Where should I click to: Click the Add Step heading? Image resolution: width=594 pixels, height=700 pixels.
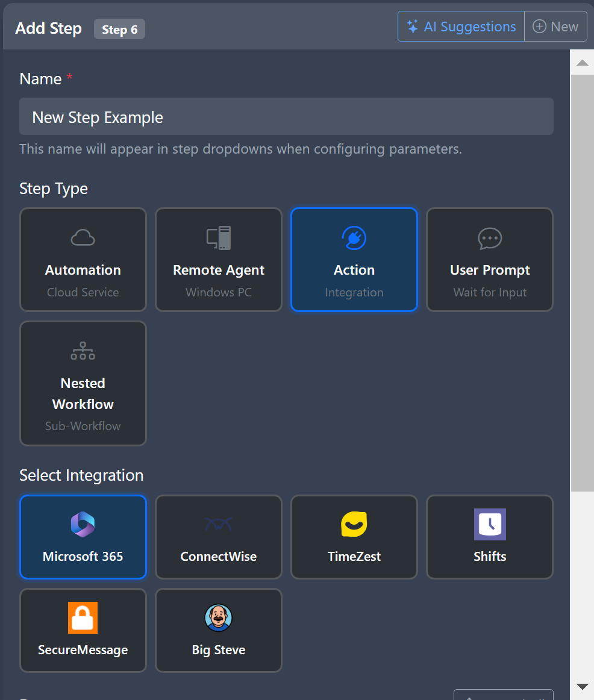pyautogui.click(x=49, y=28)
